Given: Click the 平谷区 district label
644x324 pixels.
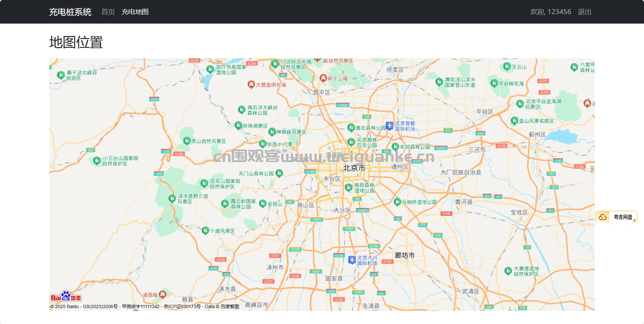Looking at the screenshot, I should [x=485, y=111].
